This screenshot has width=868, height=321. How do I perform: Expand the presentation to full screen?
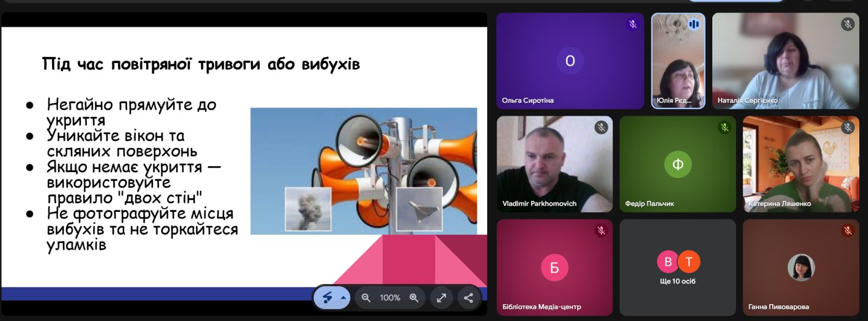pyautogui.click(x=442, y=298)
